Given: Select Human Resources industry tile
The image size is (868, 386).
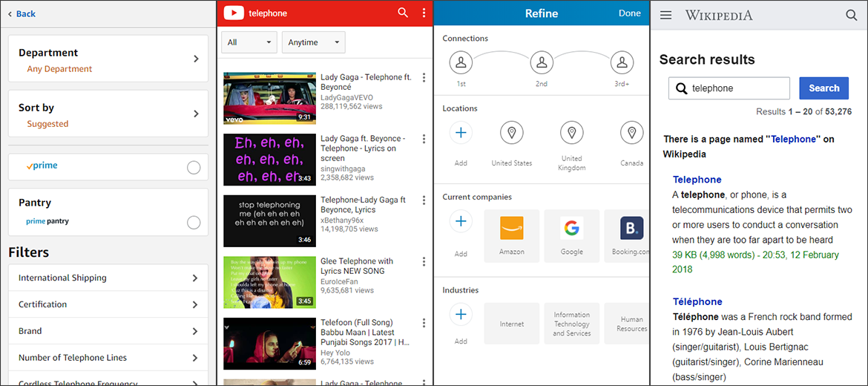Looking at the screenshot, I should tap(627, 324).
